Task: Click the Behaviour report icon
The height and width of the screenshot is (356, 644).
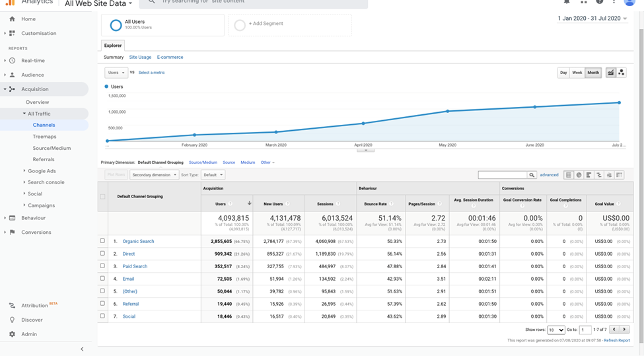Action: click(12, 218)
